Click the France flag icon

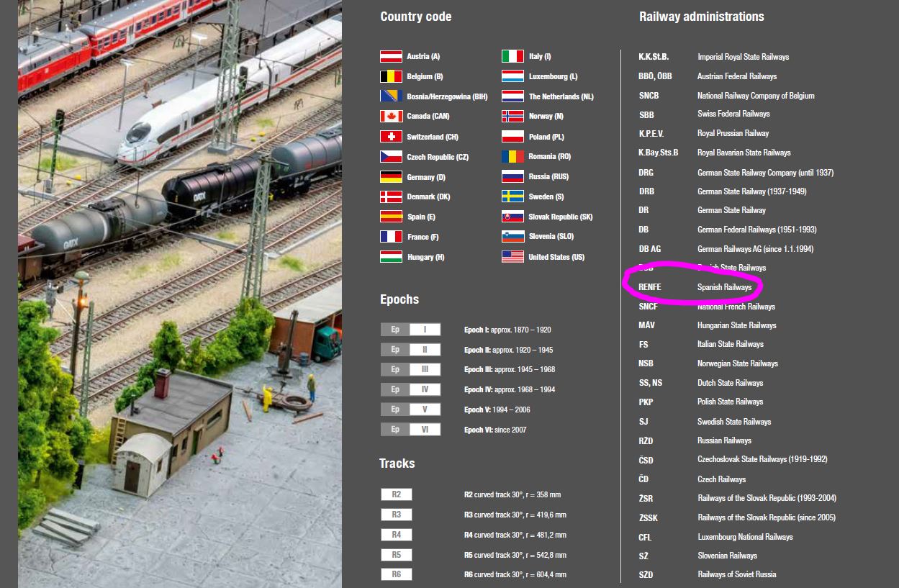tap(391, 237)
